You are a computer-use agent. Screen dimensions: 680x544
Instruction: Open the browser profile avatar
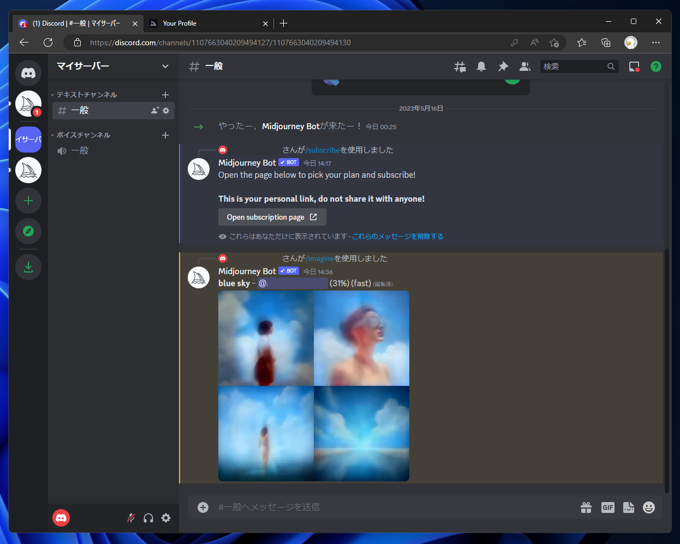click(x=631, y=43)
